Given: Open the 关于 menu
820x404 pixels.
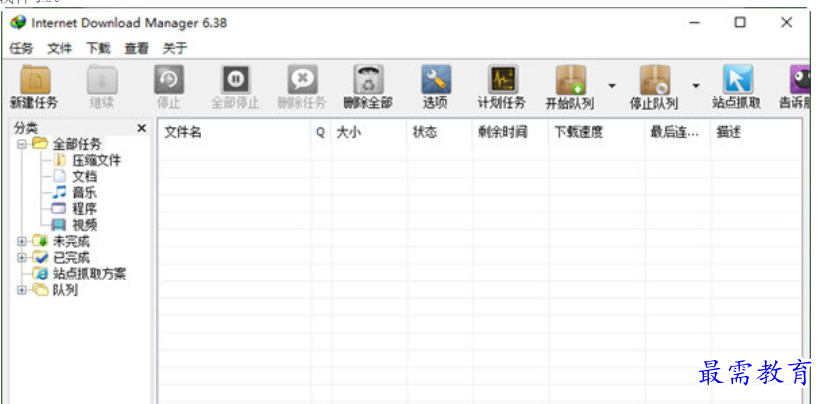Looking at the screenshot, I should (175, 49).
